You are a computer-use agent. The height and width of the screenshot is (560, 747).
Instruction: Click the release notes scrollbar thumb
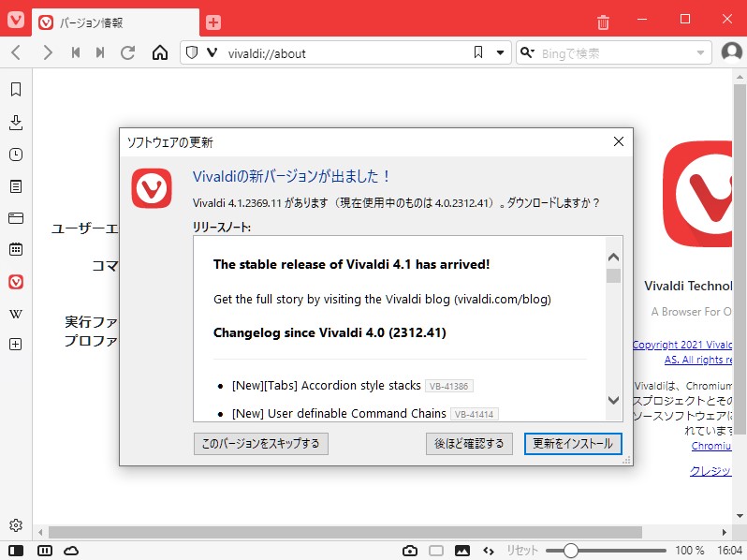(614, 276)
